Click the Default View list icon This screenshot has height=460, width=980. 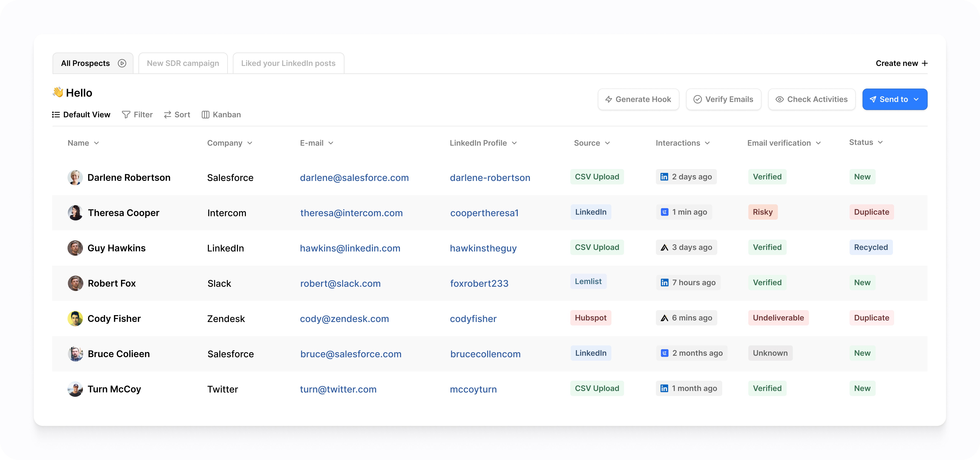56,114
